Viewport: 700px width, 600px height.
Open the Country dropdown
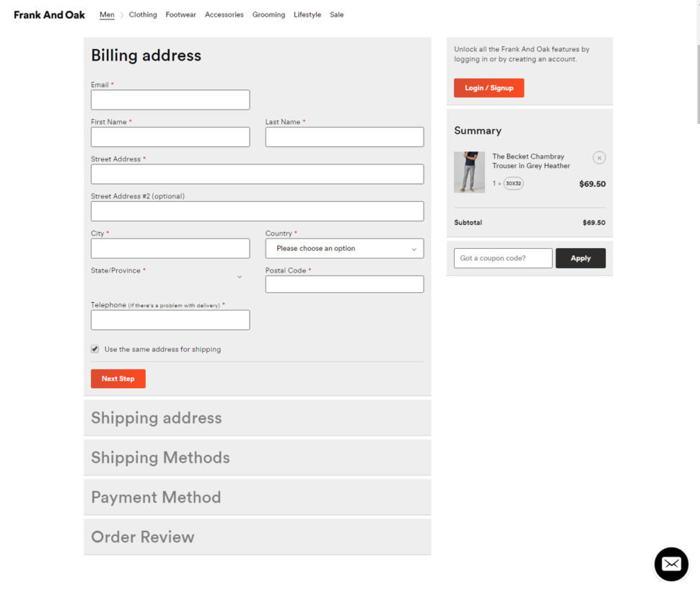coord(344,248)
